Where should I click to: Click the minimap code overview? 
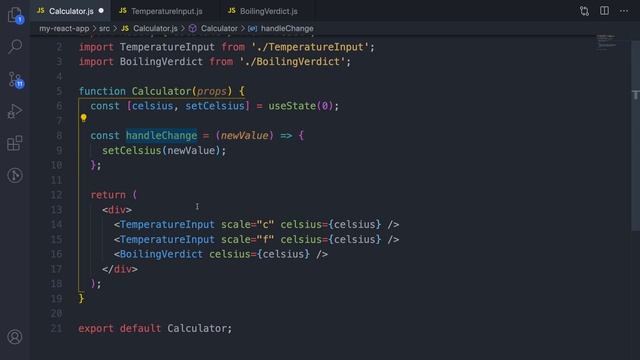click(x=607, y=43)
